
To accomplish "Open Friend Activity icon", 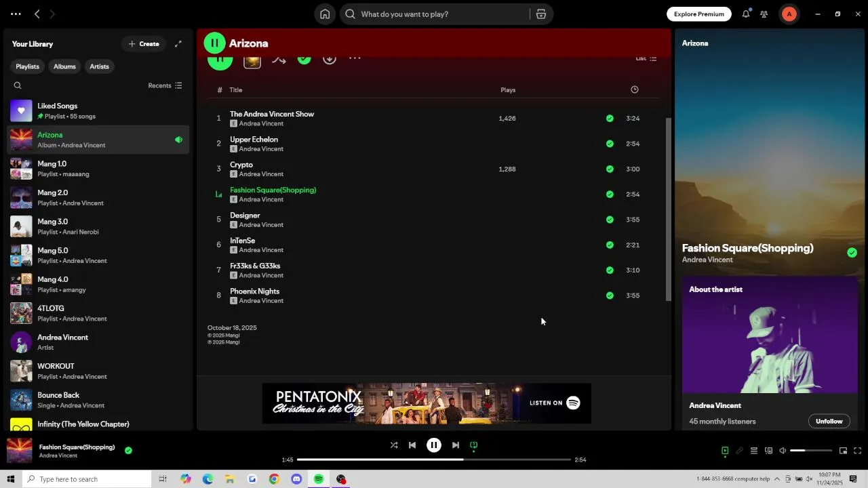I will point(764,14).
